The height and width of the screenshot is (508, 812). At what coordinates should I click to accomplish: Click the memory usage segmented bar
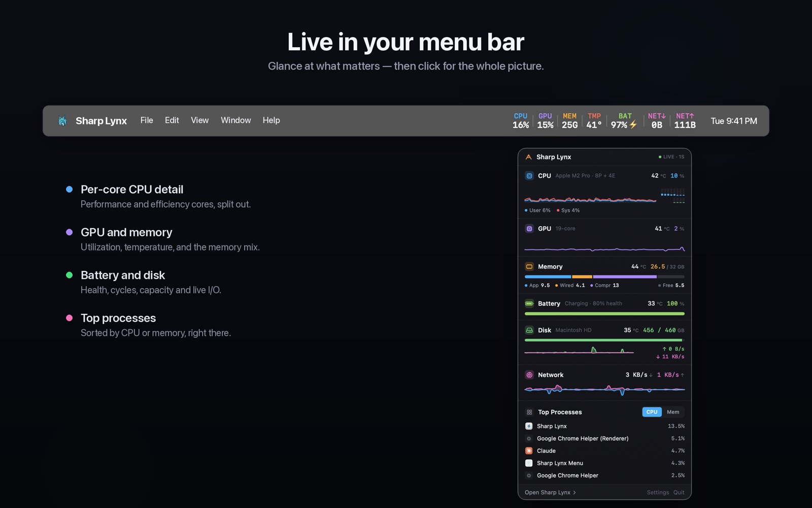(x=604, y=277)
